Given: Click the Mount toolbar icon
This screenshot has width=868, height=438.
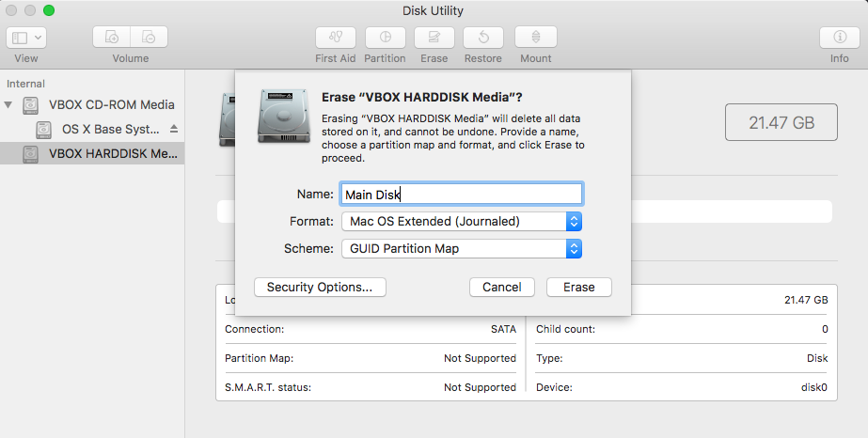Looking at the screenshot, I should tap(536, 37).
